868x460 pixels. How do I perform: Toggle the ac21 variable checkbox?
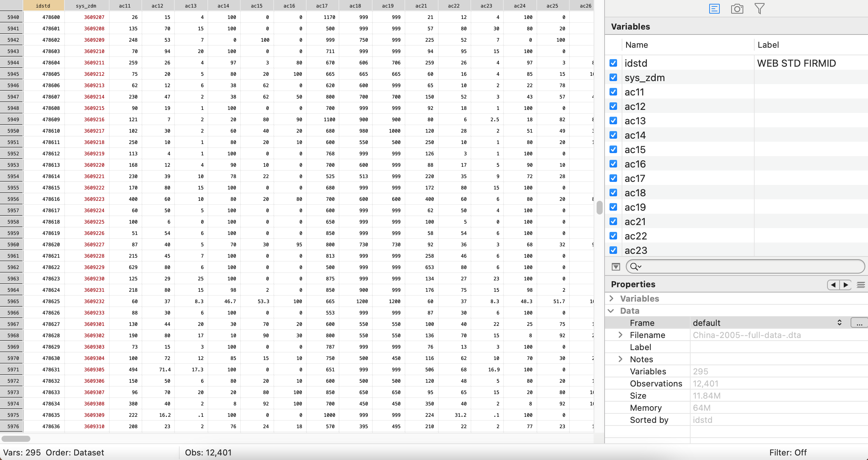tap(613, 221)
